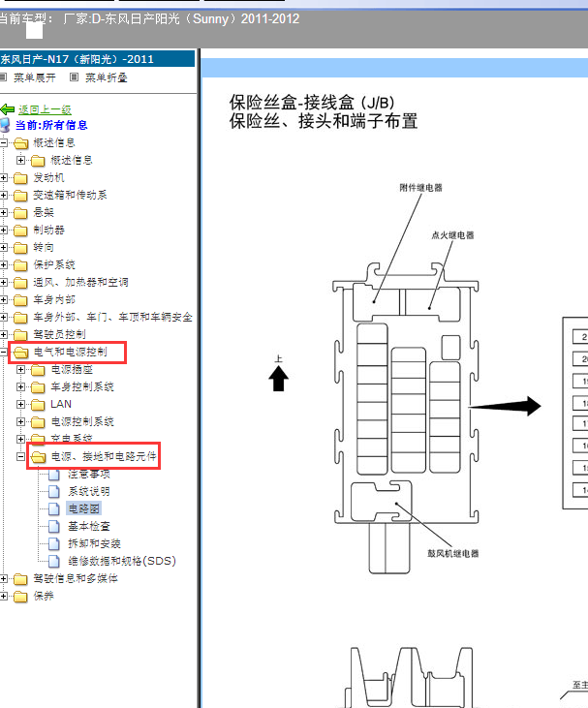Click the open 电气和电源控制 folder icon
588x708 pixels.
click(20, 353)
